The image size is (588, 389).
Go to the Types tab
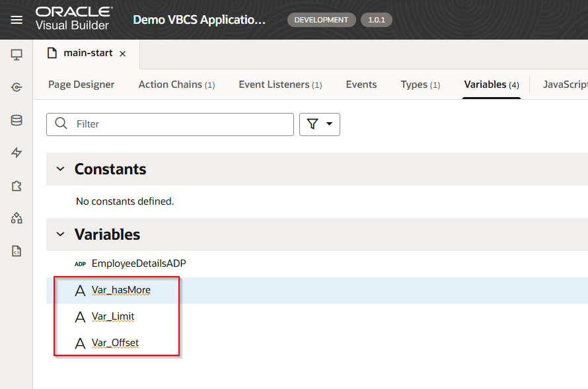(x=420, y=85)
